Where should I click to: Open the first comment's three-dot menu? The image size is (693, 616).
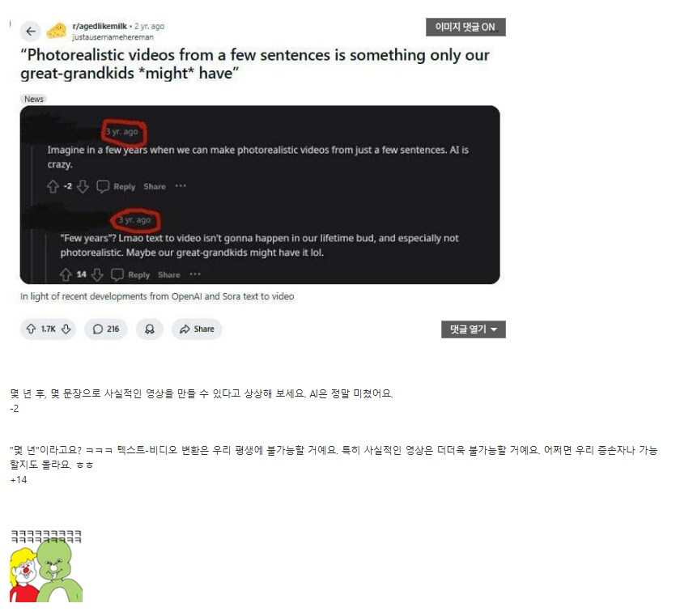tap(181, 186)
